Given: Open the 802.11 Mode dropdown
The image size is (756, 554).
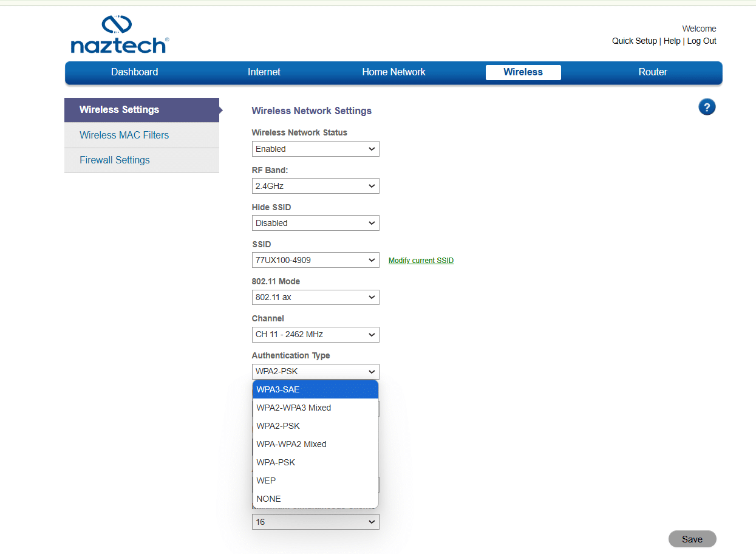Looking at the screenshot, I should tap(315, 297).
